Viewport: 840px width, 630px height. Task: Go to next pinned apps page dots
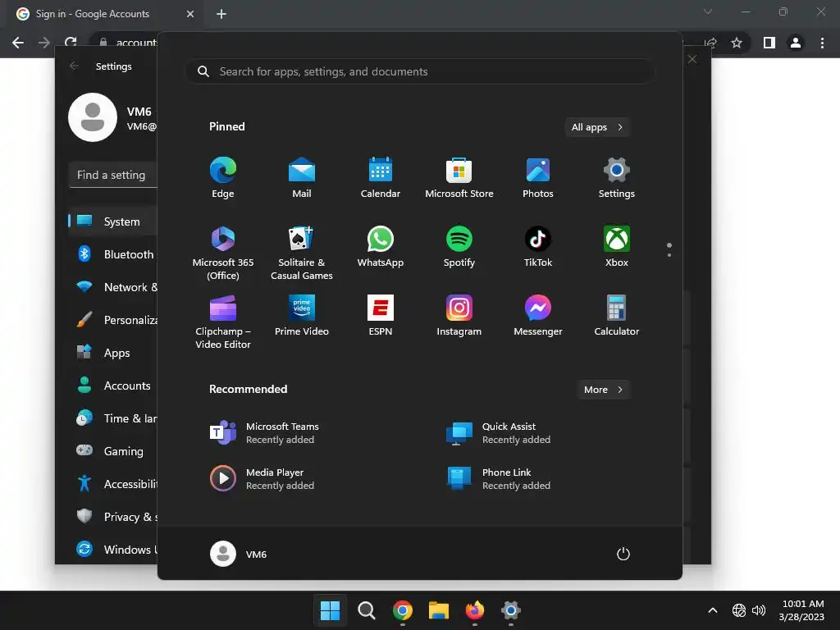(x=669, y=250)
